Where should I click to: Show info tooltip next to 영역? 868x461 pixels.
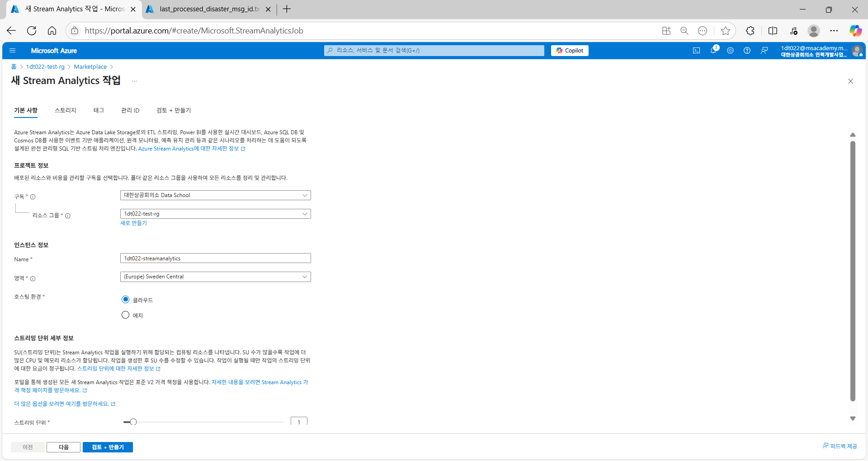click(x=33, y=278)
